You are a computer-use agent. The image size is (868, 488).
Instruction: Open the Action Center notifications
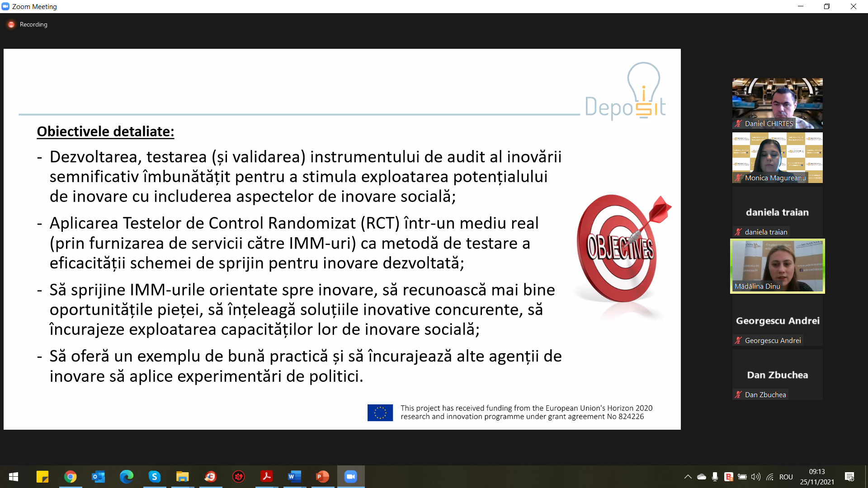pos(849,477)
